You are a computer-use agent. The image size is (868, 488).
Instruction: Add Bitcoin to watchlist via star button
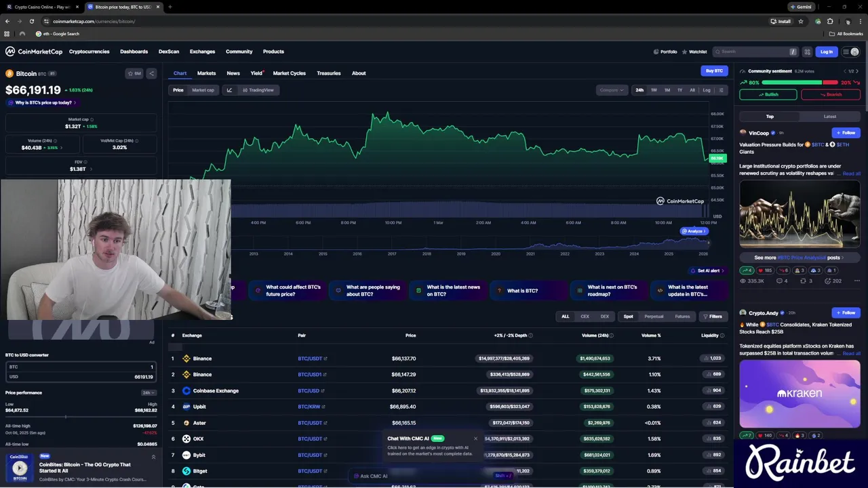pyautogui.click(x=135, y=73)
